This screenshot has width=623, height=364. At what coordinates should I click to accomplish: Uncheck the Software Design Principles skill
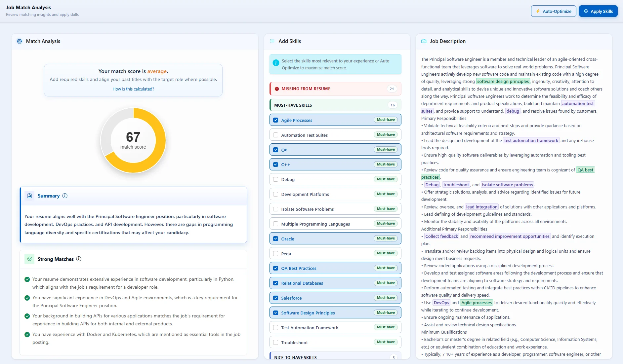coord(276,313)
